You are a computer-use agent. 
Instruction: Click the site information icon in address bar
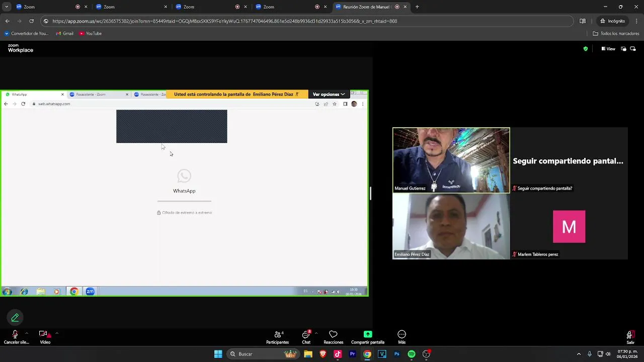[x=46, y=21]
